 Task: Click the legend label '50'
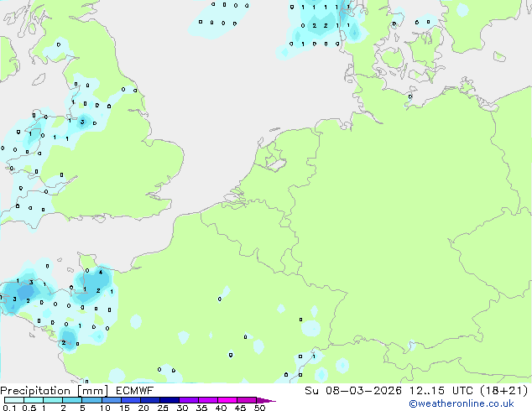click(260, 408)
